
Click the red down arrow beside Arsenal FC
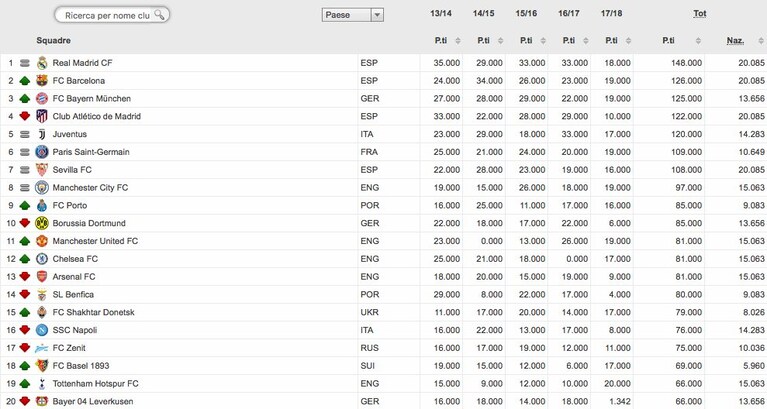click(x=24, y=277)
